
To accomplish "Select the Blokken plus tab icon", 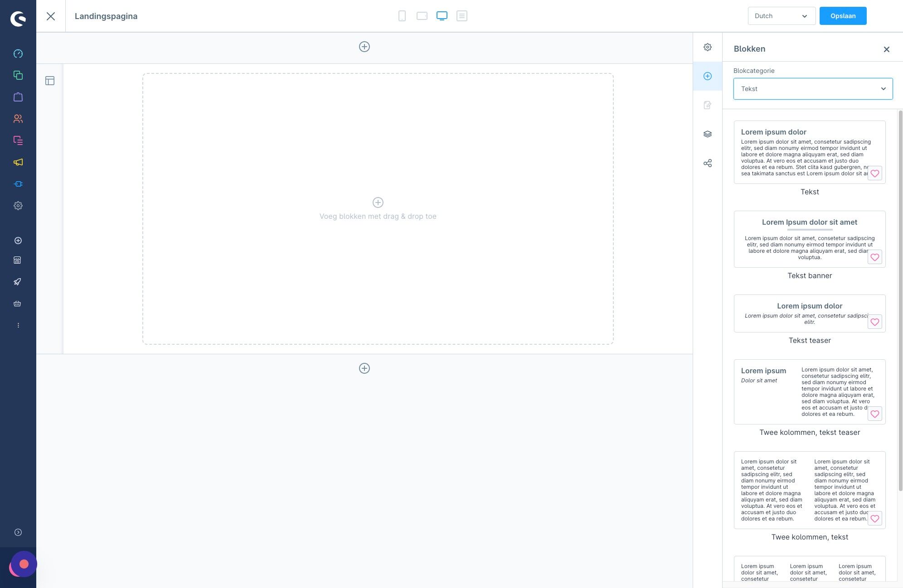I will point(708,76).
